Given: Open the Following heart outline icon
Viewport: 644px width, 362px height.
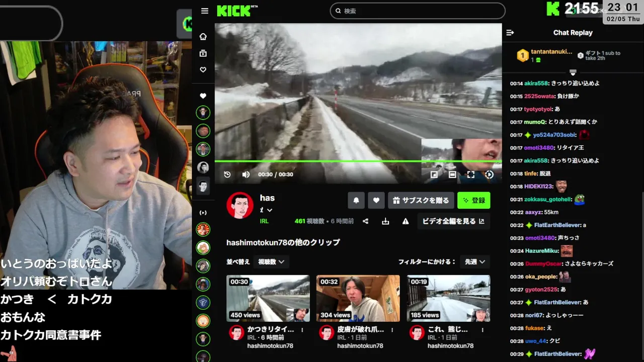Looking at the screenshot, I should [x=203, y=70].
